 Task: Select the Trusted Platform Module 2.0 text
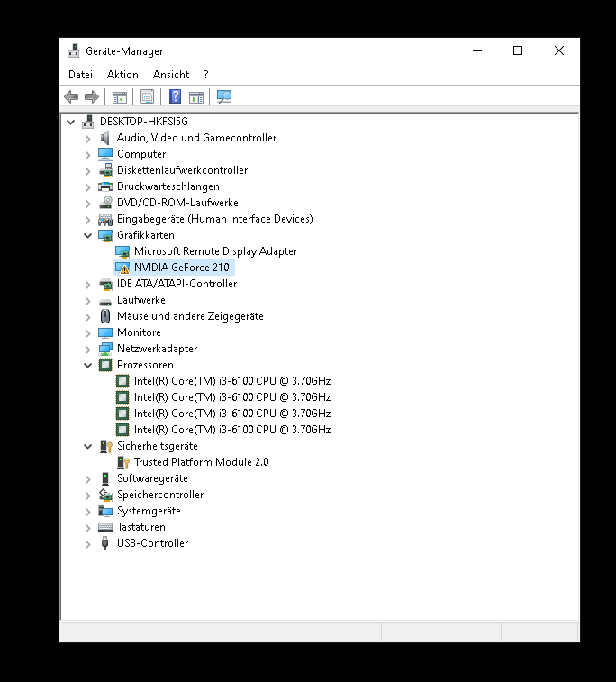(201, 462)
